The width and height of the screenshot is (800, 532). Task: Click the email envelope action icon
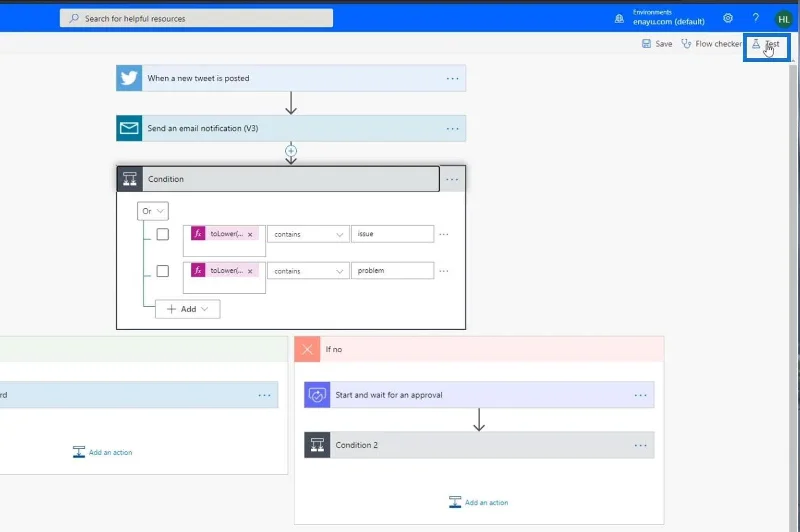coord(129,128)
